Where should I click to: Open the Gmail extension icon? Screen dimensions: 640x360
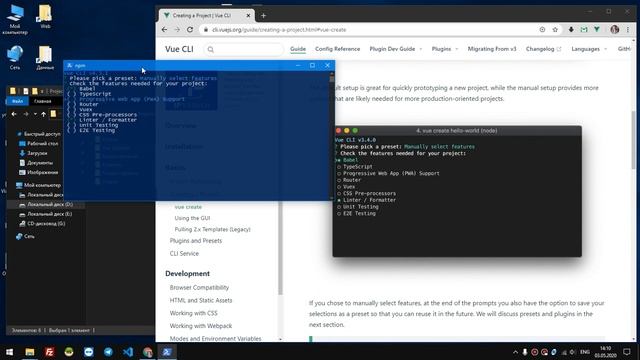pyautogui.click(x=584, y=29)
